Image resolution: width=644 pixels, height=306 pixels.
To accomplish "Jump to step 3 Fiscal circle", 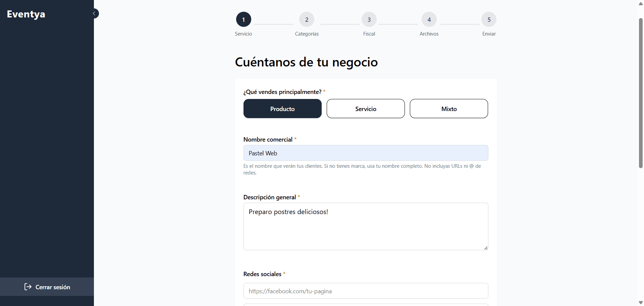I will click(369, 19).
